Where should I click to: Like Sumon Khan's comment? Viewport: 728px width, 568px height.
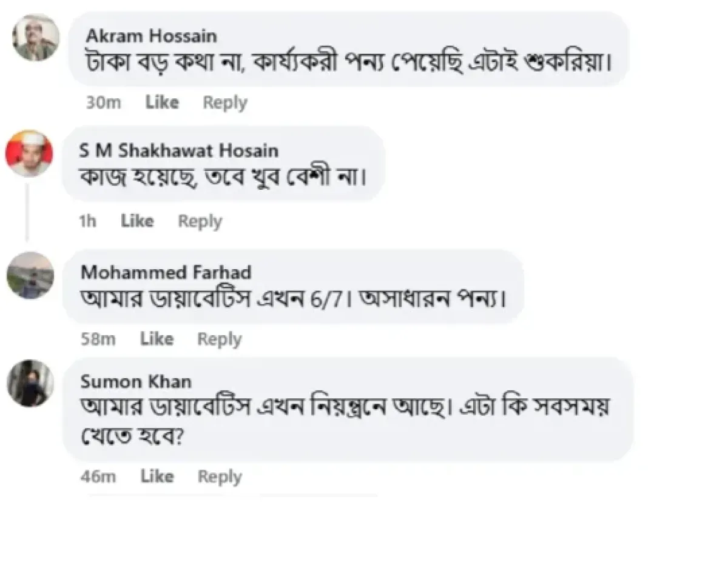point(157,477)
